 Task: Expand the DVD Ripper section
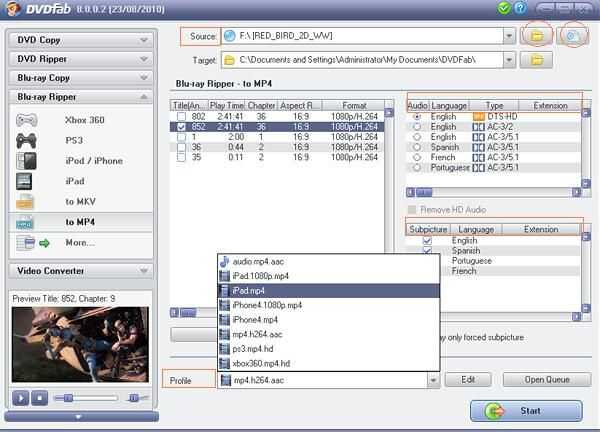144,59
